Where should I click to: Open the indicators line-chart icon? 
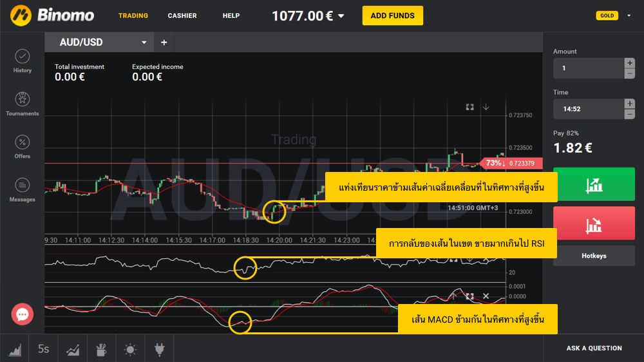pos(73,349)
